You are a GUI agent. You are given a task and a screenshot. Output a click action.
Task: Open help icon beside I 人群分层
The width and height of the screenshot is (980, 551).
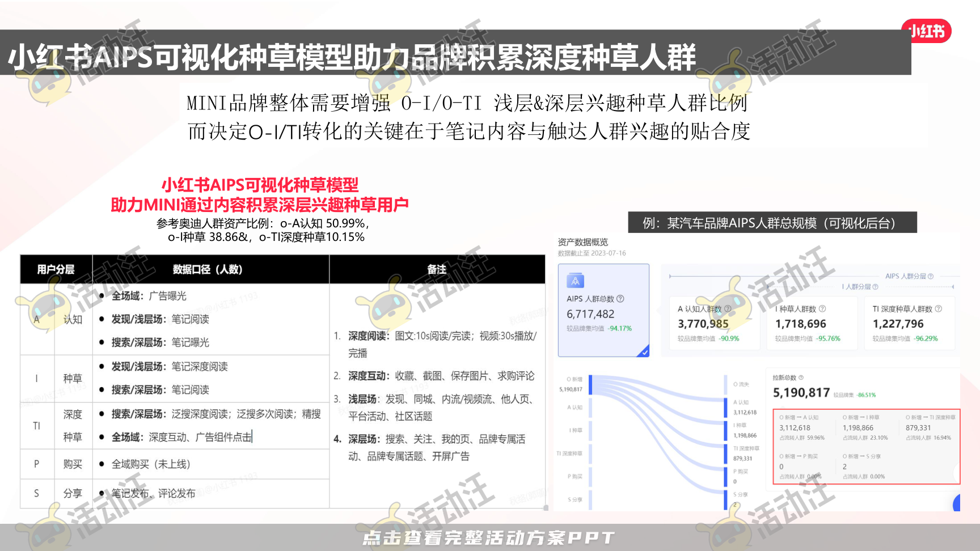pos(876,287)
